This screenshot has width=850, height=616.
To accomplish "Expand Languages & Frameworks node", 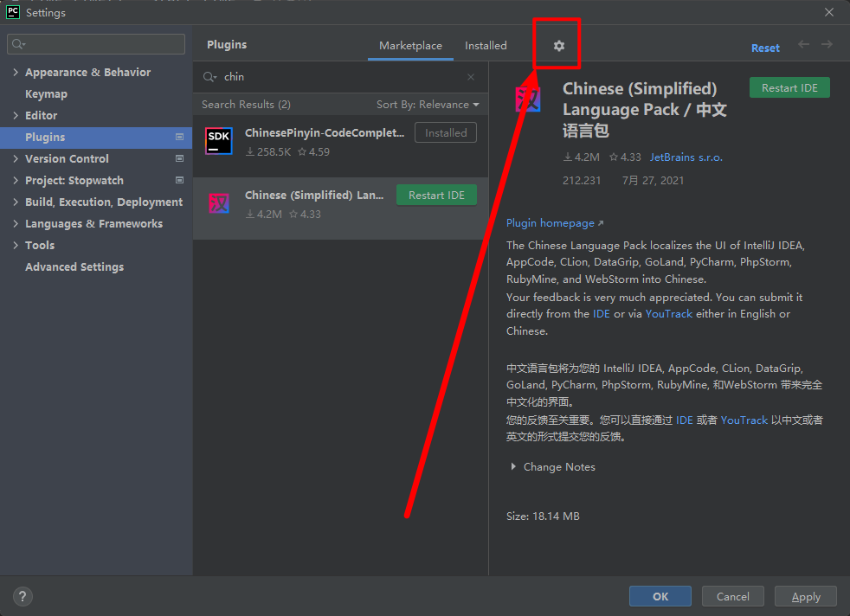I will tap(16, 224).
